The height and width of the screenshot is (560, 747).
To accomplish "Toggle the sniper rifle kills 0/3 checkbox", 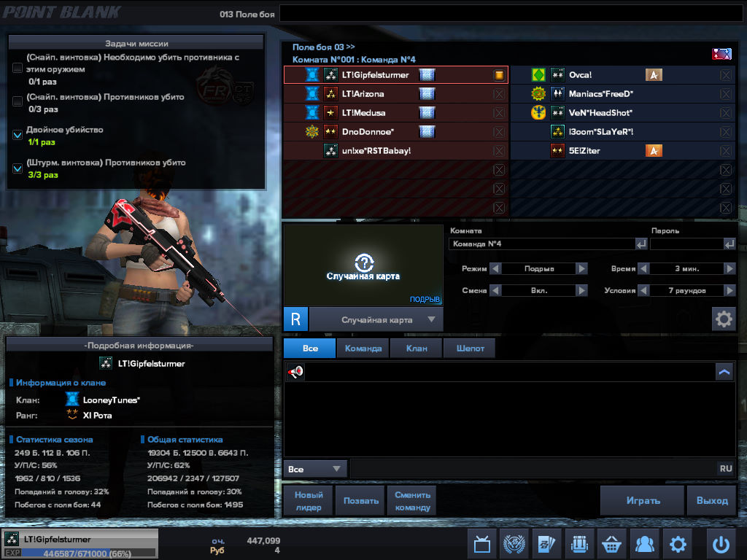I will [x=18, y=101].
